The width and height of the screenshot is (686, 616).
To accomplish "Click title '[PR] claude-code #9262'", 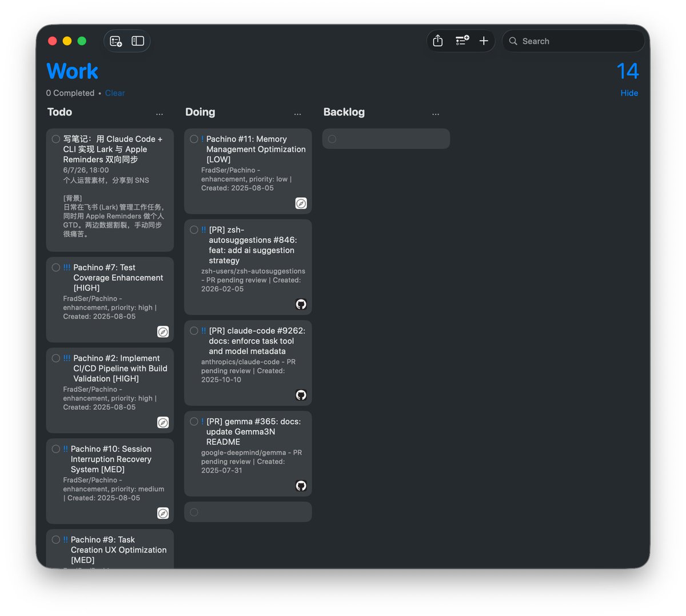I will pos(257,341).
